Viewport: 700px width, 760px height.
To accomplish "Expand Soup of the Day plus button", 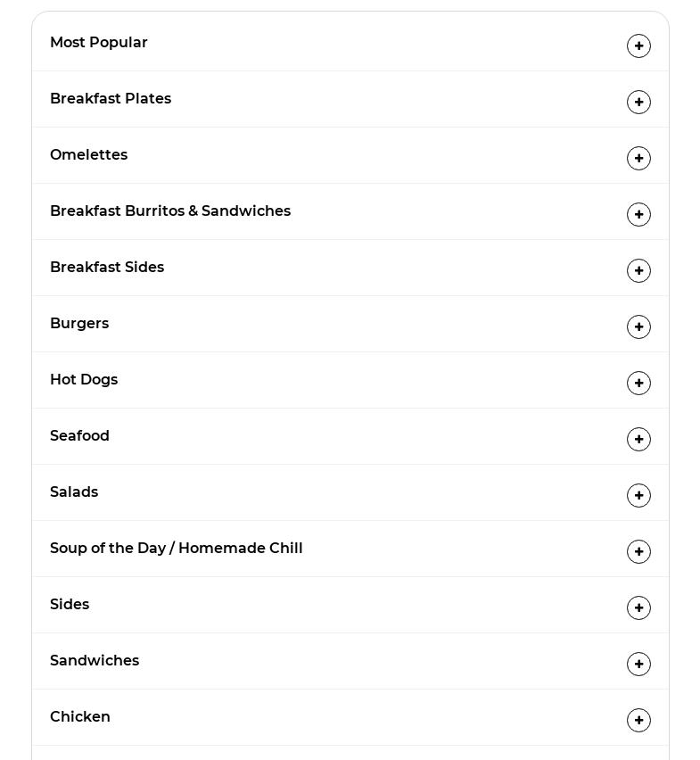I will (x=638, y=551).
